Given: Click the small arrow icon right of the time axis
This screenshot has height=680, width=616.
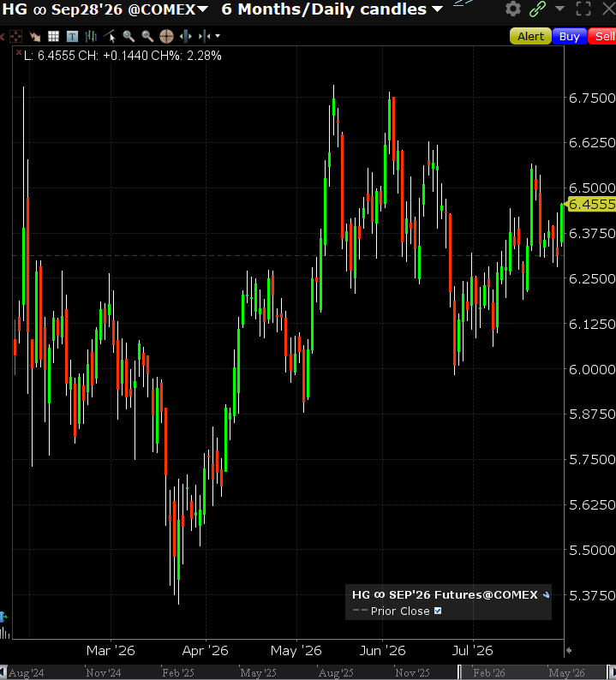Looking at the screenshot, I should click(x=569, y=651).
